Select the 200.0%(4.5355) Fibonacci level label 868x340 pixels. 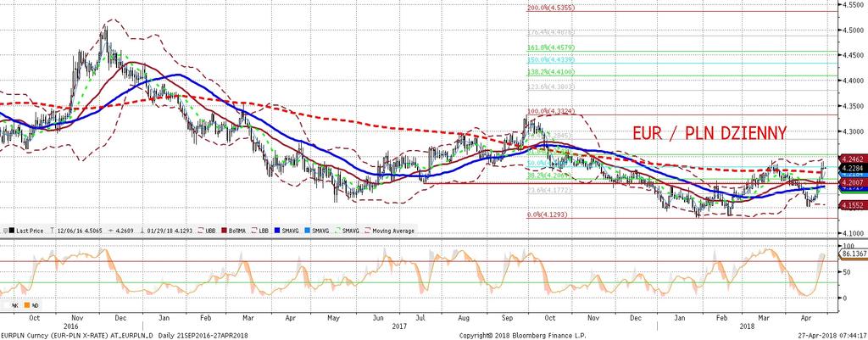[551, 8]
